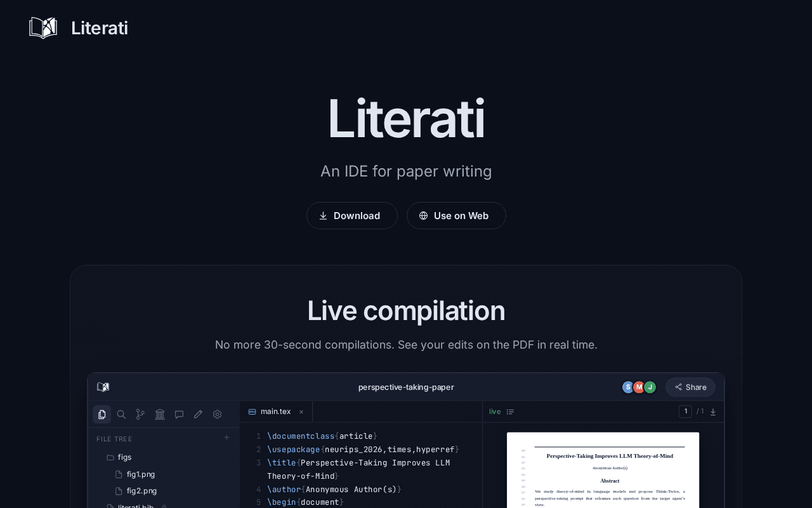Click the Live compilation heading
Viewport: 812px width, 508px height.
click(x=406, y=311)
